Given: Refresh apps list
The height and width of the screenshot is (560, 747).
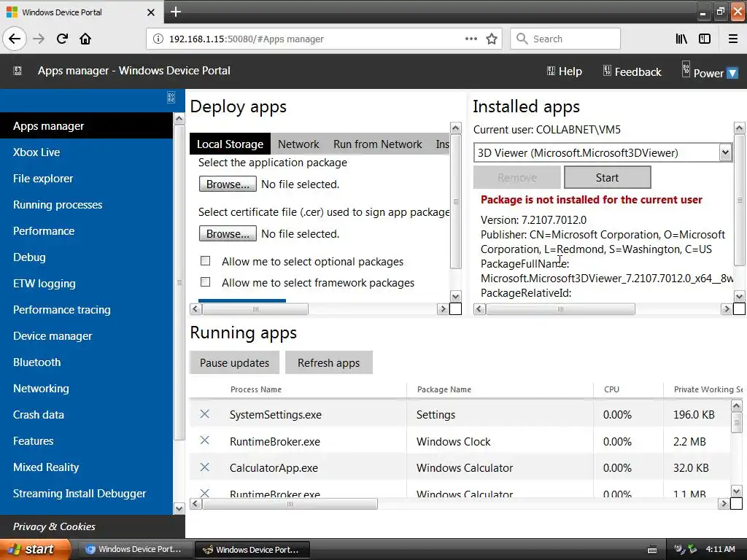Looking at the screenshot, I should 329,362.
